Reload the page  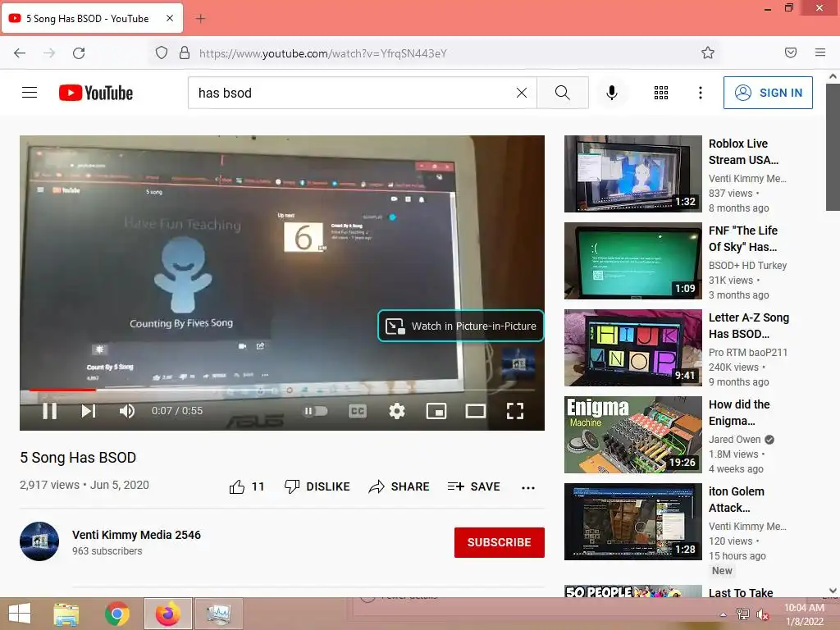79,52
